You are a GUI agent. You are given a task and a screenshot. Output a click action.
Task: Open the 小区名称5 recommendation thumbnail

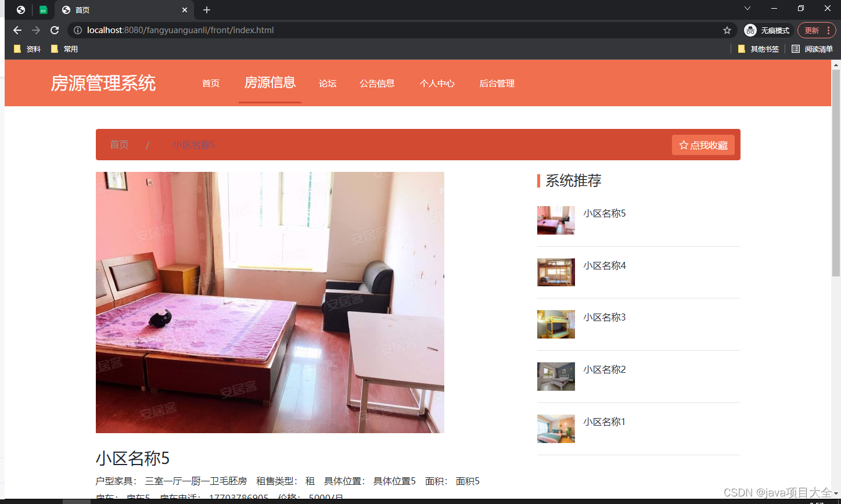[556, 220]
